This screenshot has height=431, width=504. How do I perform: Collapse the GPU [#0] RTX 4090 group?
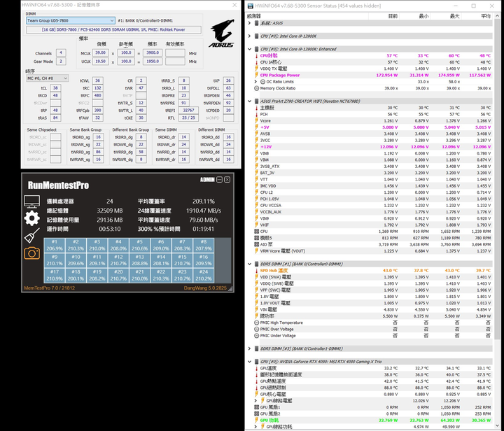(x=249, y=362)
